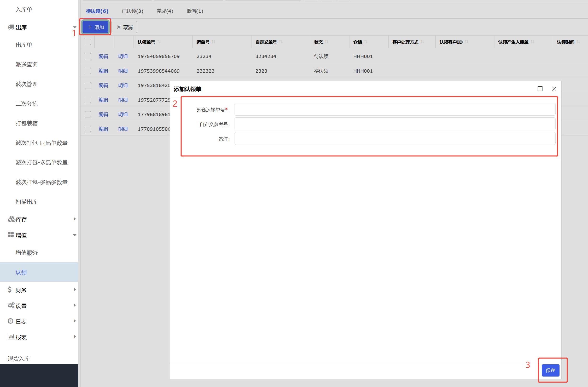588x387 pixels.
Task: Open 打包装箱 in the sidebar
Action: click(x=27, y=123)
